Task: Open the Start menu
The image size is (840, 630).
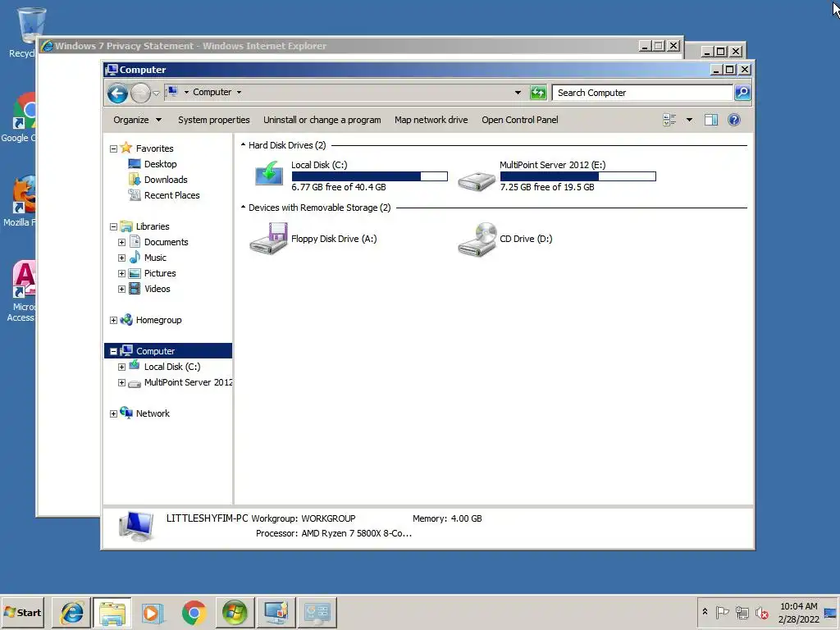Action: tap(22, 612)
